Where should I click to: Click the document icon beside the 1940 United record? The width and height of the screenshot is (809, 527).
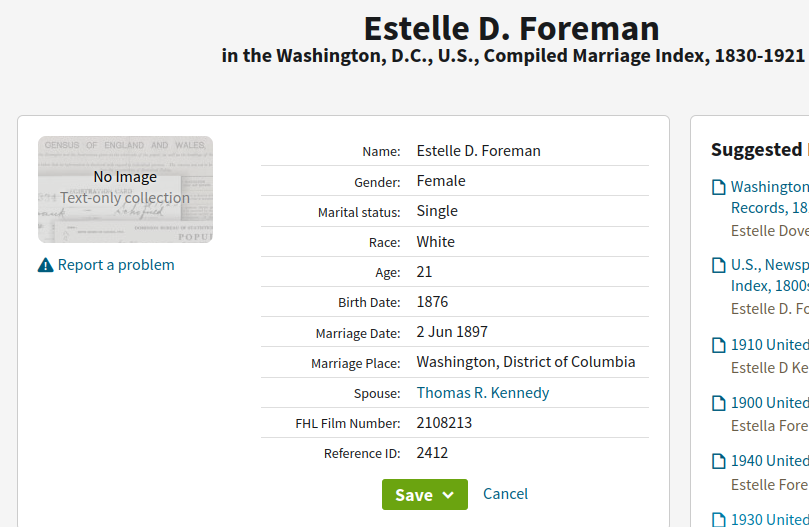[718, 461]
